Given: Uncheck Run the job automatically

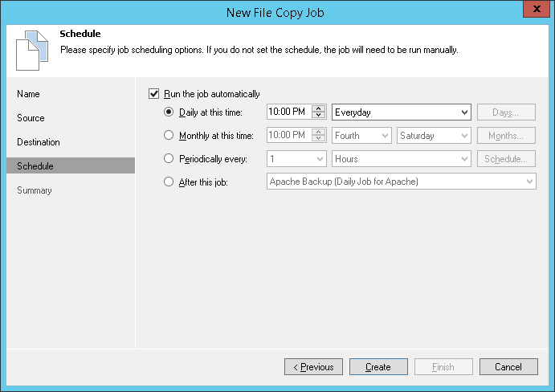Looking at the screenshot, I should (x=154, y=94).
